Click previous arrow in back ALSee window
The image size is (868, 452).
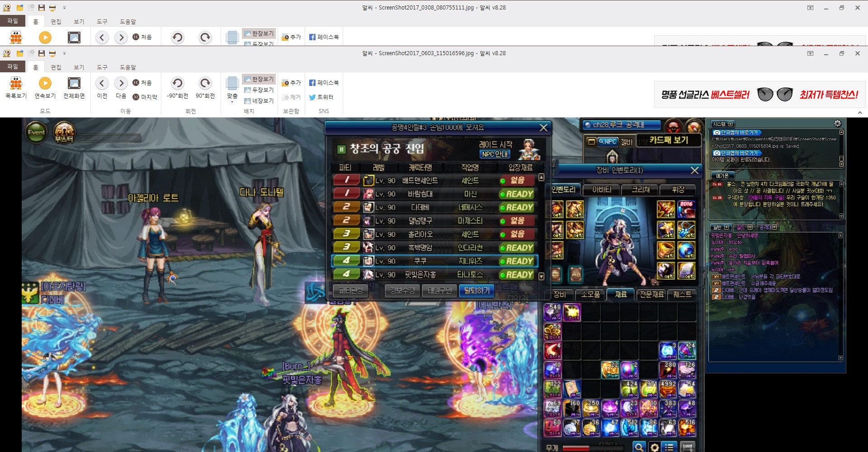coord(102,38)
